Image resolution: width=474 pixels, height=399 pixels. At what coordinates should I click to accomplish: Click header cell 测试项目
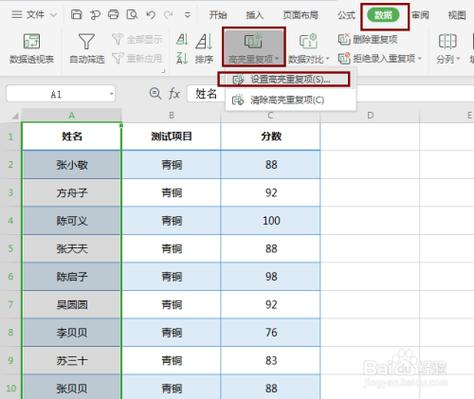[171, 136]
